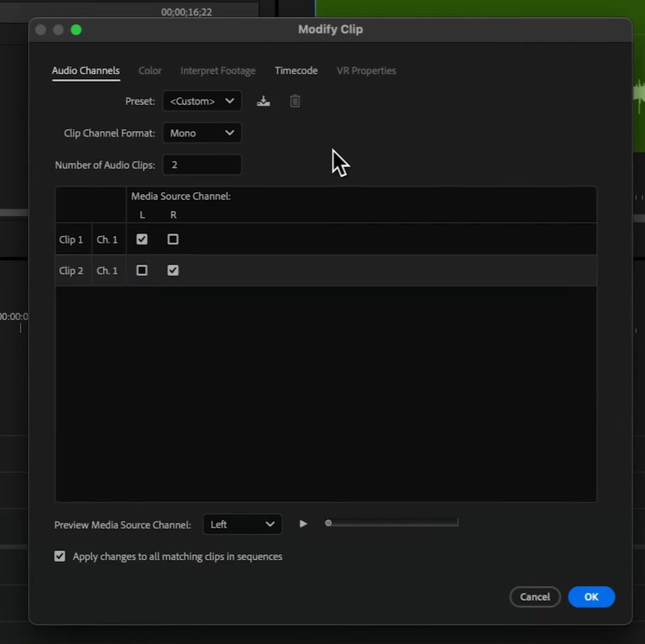Uncheck the L channel for Clip 1
The width and height of the screenshot is (645, 644).
coord(142,239)
